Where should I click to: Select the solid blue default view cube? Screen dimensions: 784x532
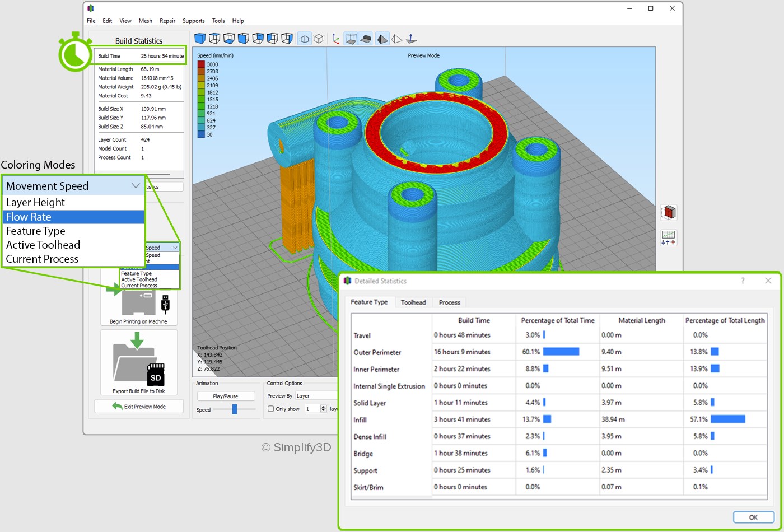(200, 39)
